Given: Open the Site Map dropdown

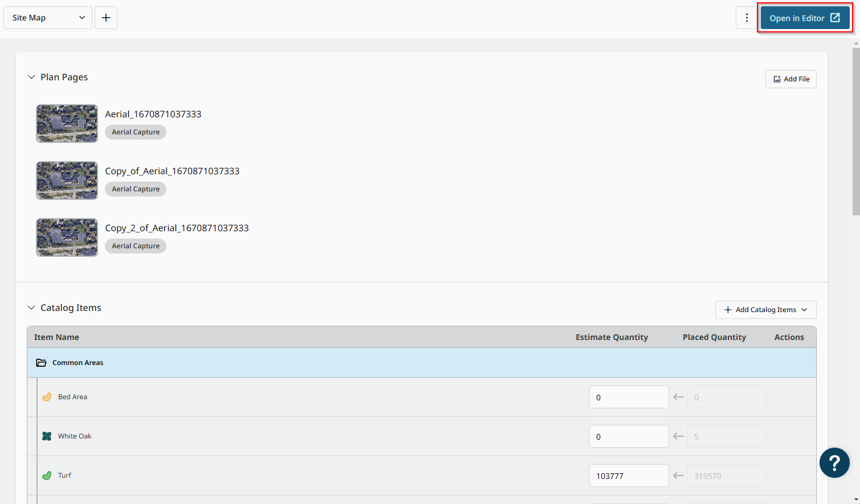Looking at the screenshot, I should point(48,18).
